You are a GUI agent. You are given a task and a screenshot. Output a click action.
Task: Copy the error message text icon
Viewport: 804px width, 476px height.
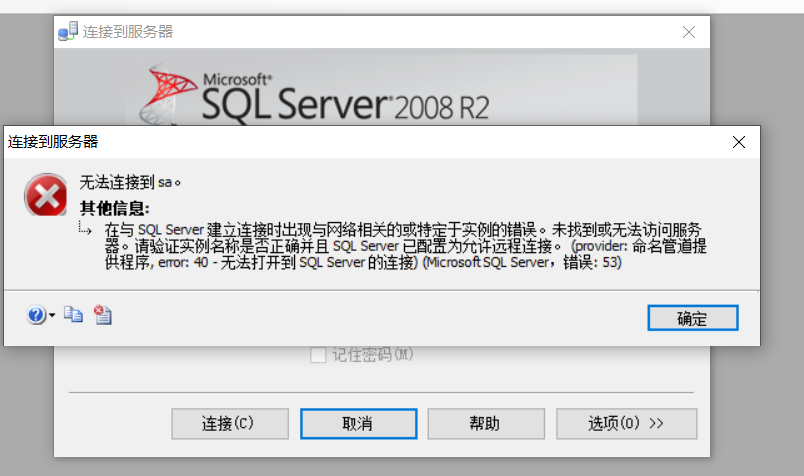pyautogui.click(x=73, y=314)
